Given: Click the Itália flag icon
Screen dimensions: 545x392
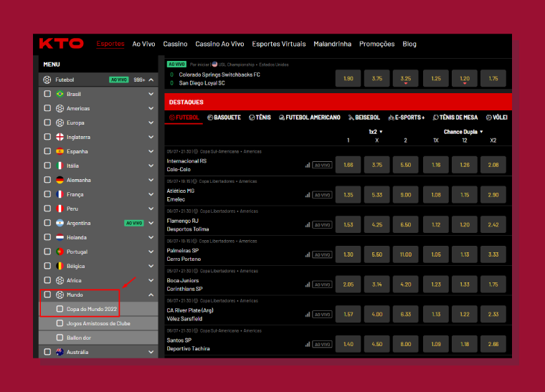Looking at the screenshot, I should 60,166.
